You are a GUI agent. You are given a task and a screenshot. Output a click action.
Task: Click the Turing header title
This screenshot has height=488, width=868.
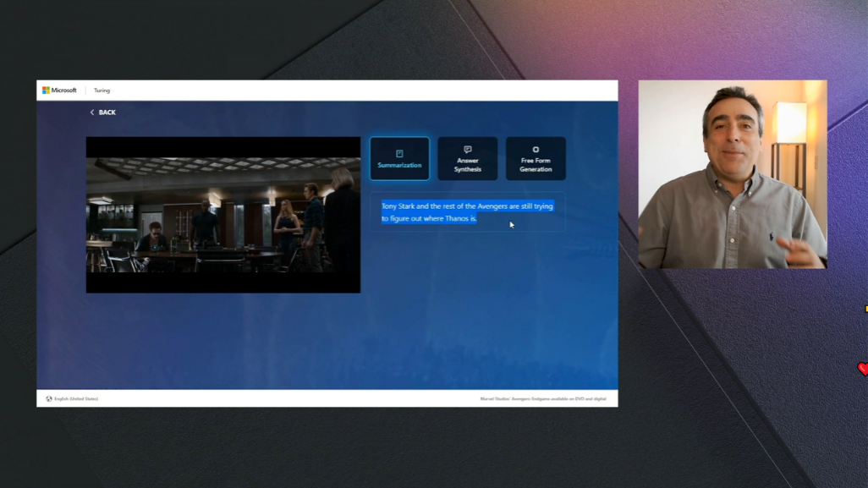pyautogui.click(x=102, y=90)
